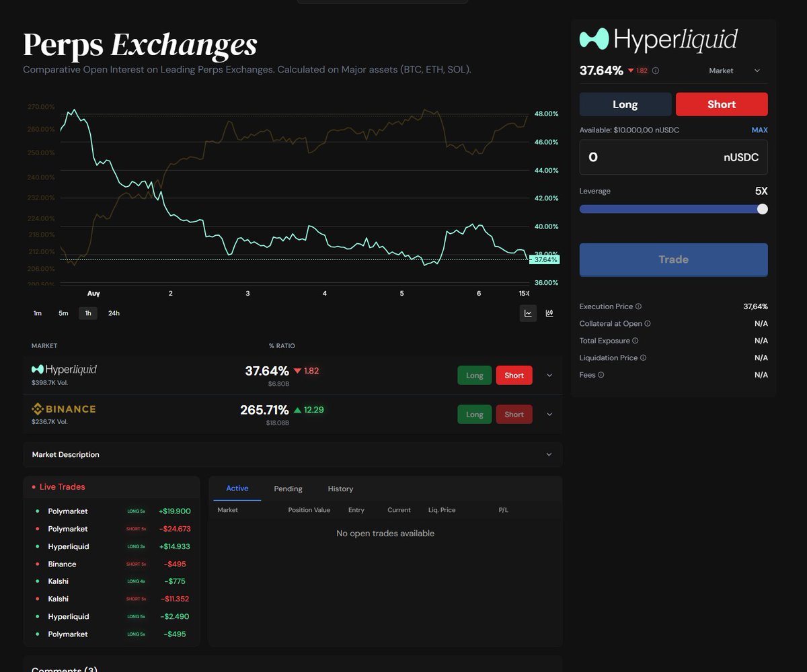Click info icon next to Fees

(601, 375)
